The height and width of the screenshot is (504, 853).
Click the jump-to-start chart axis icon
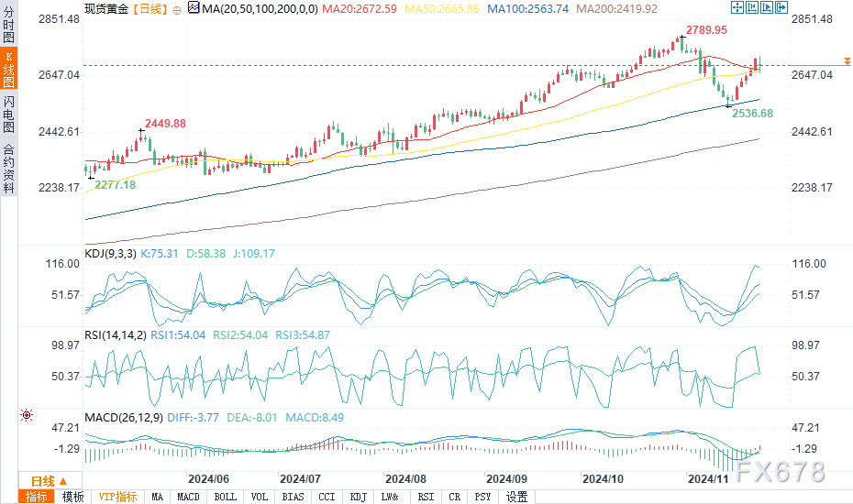pos(752,7)
